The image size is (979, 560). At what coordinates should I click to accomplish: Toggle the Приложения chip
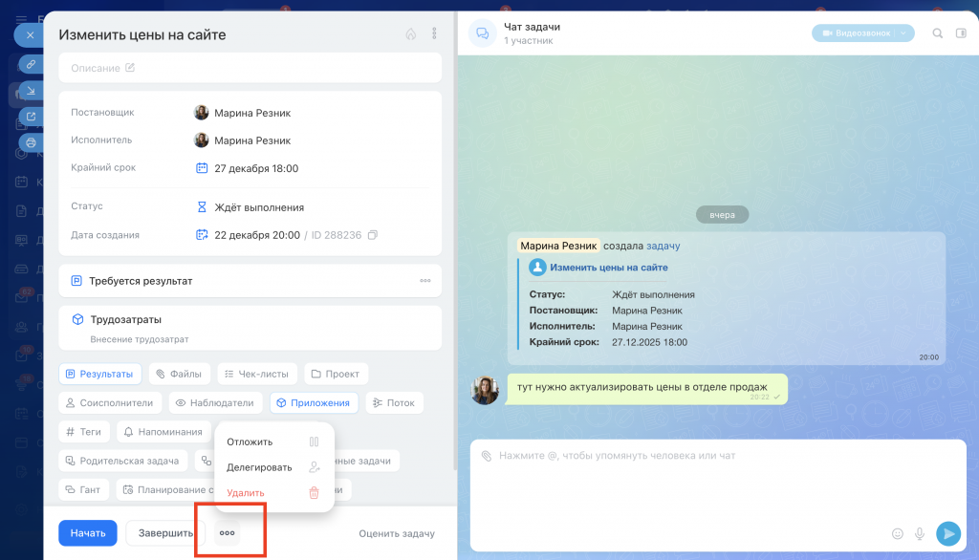point(314,403)
